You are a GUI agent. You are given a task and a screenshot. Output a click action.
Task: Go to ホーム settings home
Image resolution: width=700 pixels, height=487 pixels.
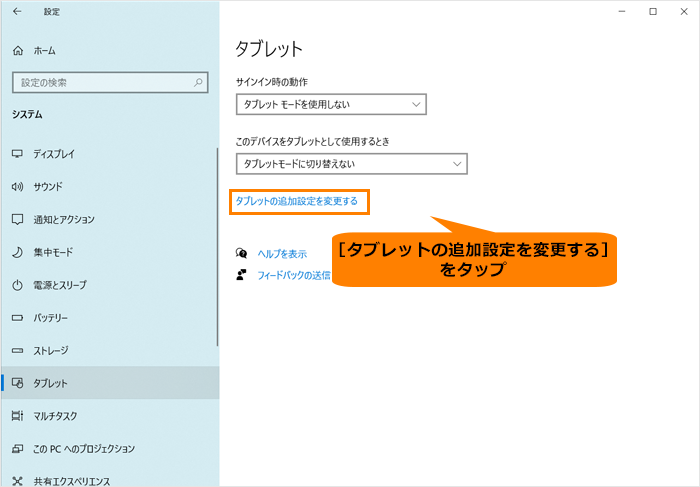click(x=110, y=50)
